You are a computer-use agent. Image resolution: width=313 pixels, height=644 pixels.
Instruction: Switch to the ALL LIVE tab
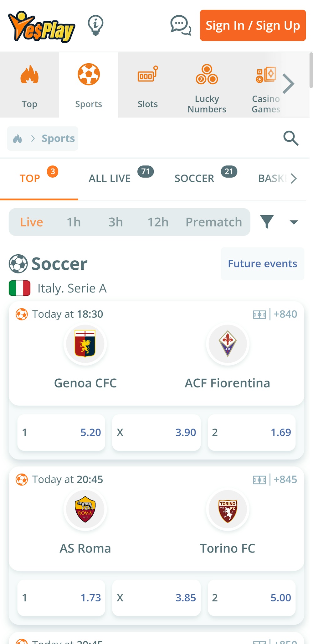pyautogui.click(x=110, y=179)
